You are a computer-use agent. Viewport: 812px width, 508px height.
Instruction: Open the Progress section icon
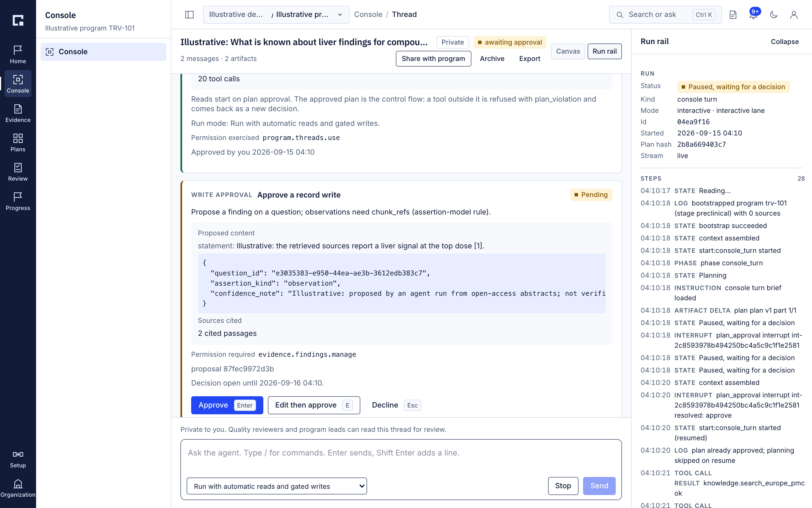[x=18, y=201]
